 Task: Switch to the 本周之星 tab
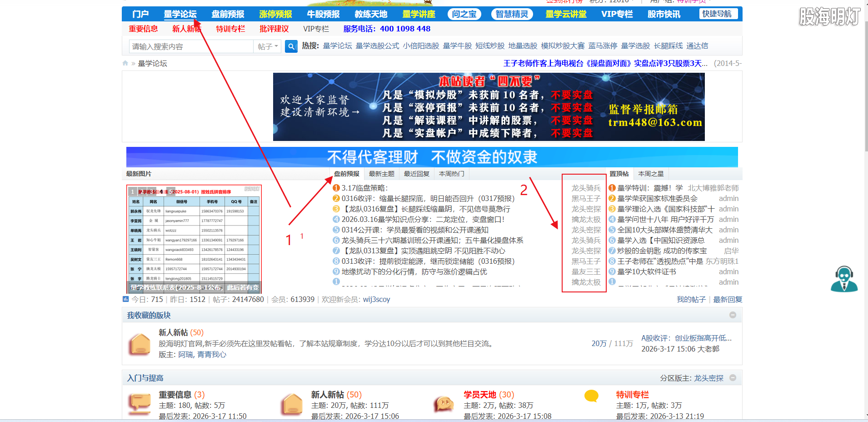pos(651,173)
